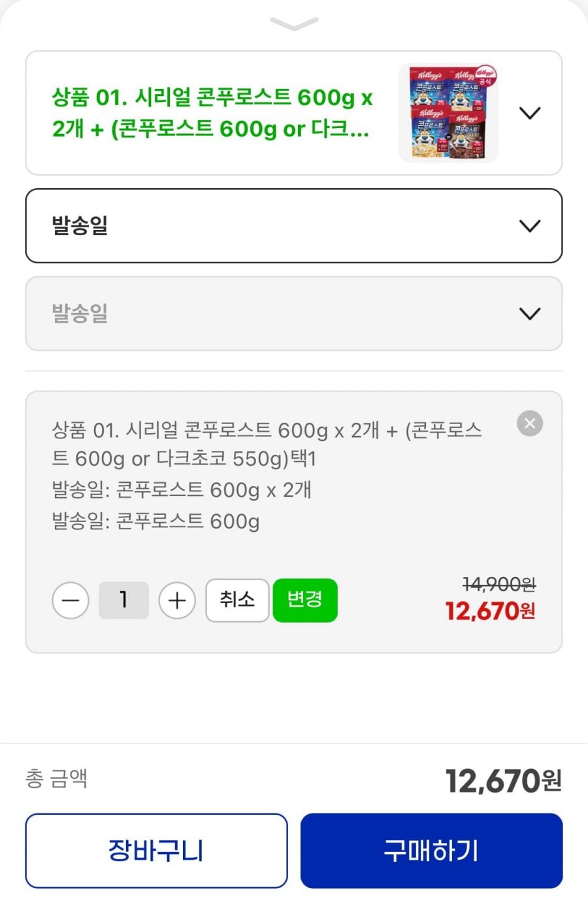The width and height of the screenshot is (588, 901).
Task: Decrease quantity with the minus button
Action: tap(71, 600)
